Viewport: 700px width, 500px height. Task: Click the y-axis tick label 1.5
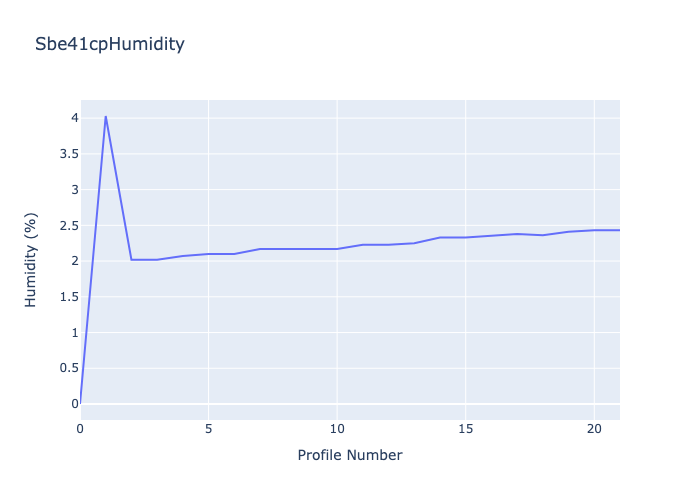click(x=67, y=297)
